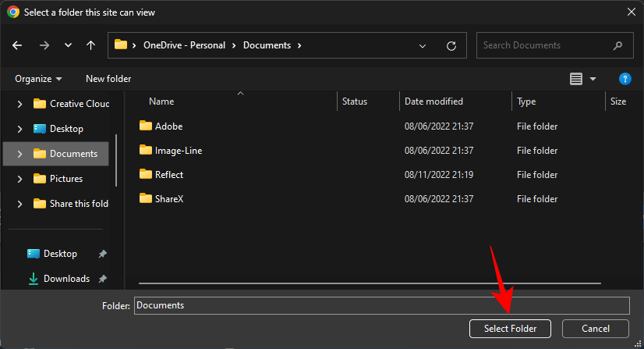Screen dimensions: 644x349
Task: Click the Select Folder button
Action: click(x=510, y=329)
